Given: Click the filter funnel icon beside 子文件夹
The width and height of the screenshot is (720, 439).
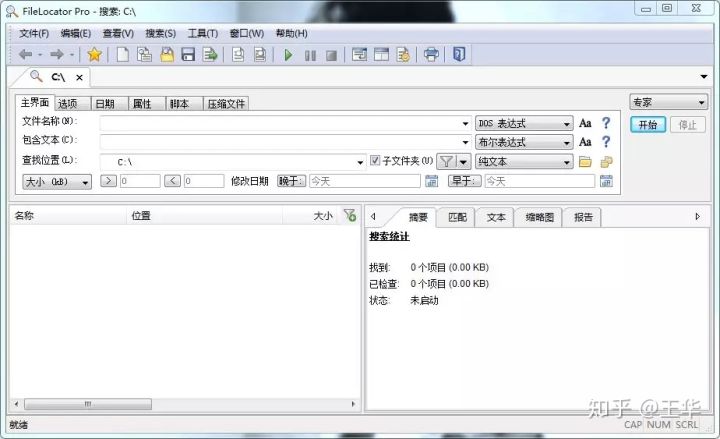Looking at the screenshot, I should [447, 162].
